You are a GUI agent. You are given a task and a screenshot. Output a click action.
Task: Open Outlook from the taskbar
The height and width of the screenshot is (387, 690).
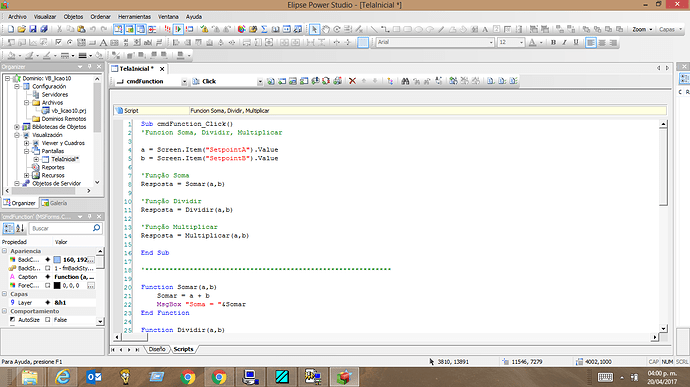click(x=94, y=377)
